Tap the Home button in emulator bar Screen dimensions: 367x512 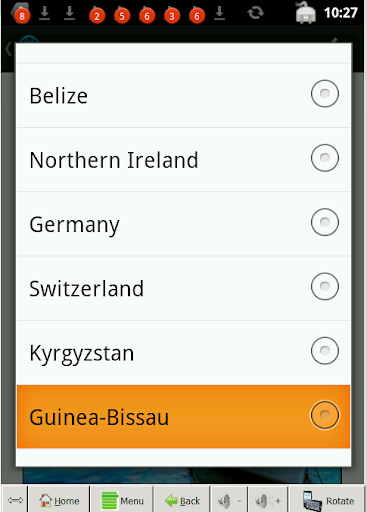(59, 500)
